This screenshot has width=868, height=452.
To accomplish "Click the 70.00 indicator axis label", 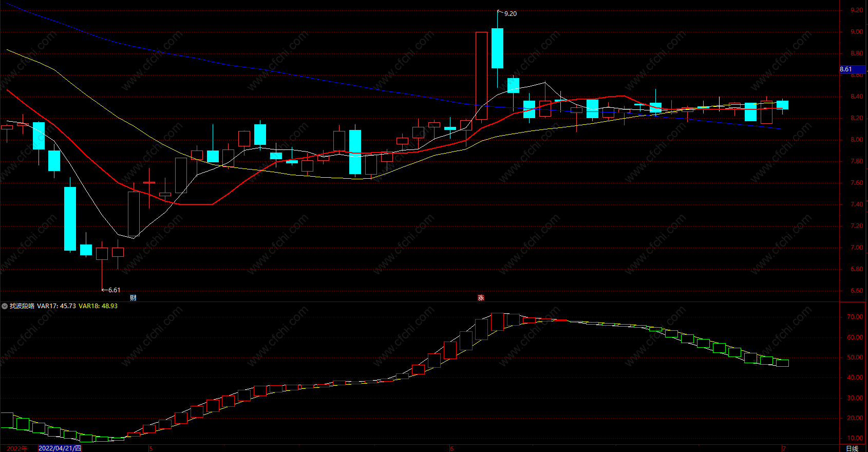I will click(x=855, y=317).
